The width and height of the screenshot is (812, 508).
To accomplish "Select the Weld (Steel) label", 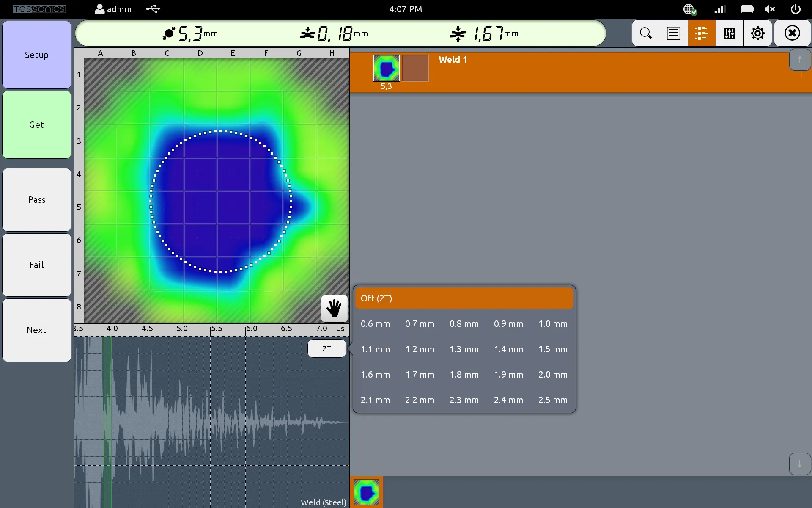I will [323, 502].
